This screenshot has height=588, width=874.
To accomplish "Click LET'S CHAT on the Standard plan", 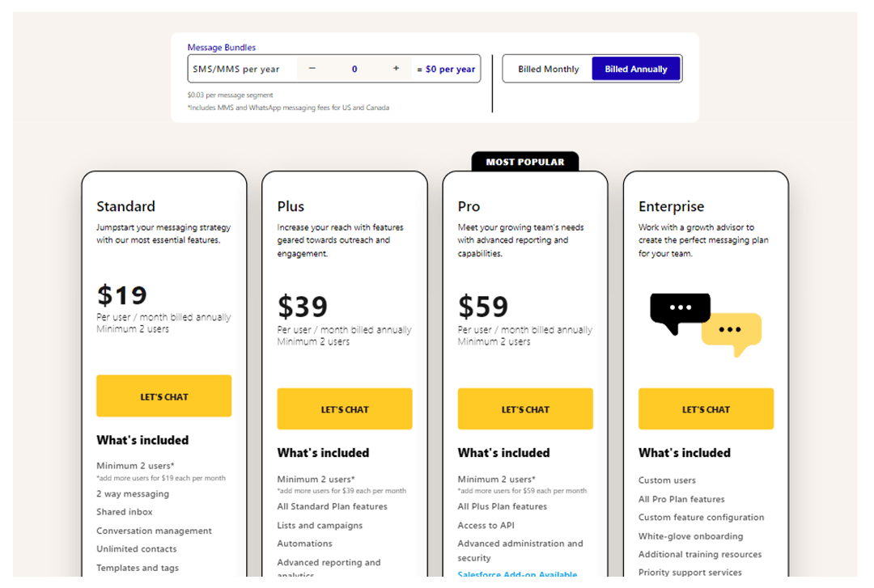I will coord(163,396).
